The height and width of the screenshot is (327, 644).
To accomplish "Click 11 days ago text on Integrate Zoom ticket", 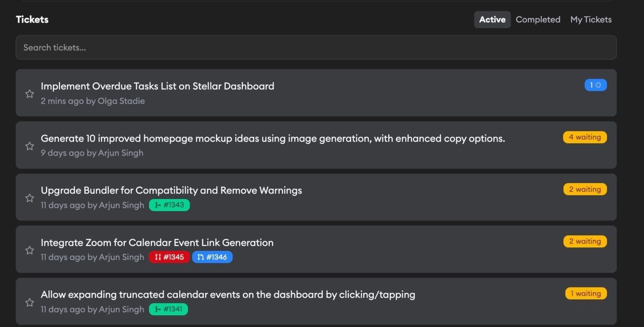I will tap(92, 257).
